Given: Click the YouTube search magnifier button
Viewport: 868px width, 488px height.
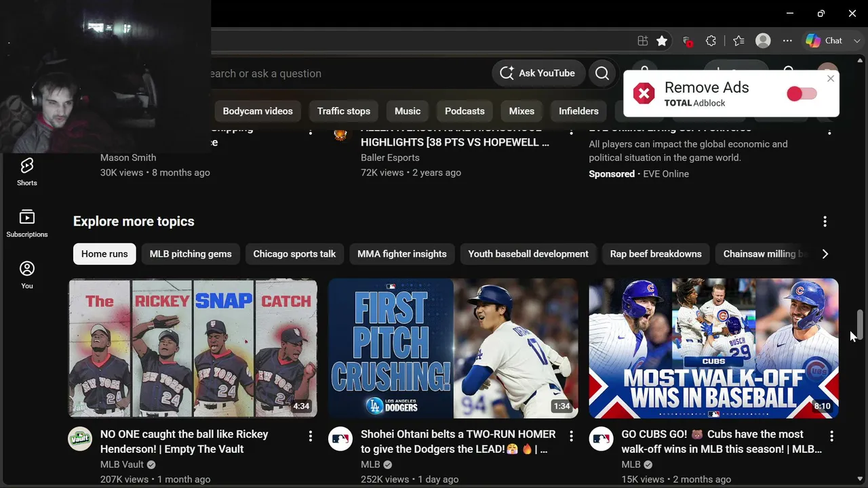Looking at the screenshot, I should click(602, 73).
